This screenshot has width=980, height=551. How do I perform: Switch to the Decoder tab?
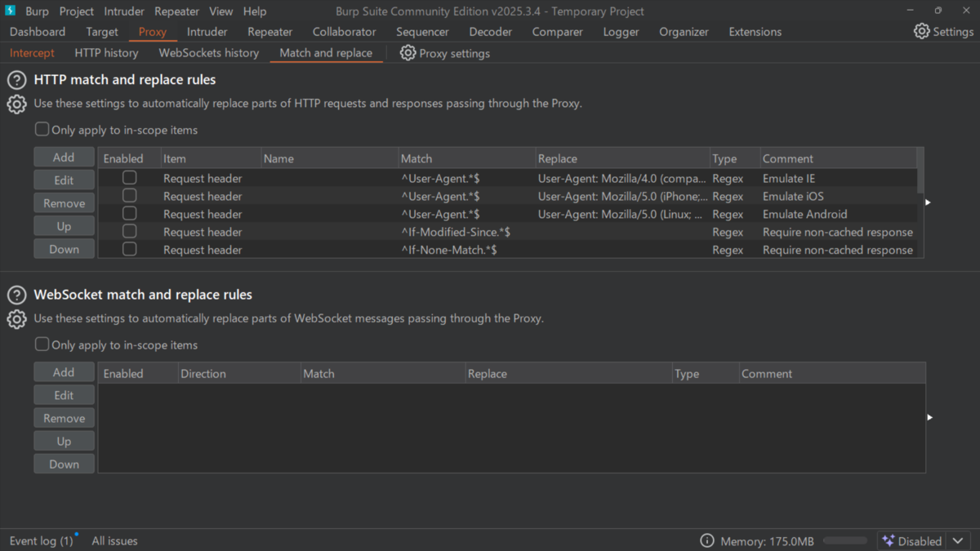point(491,32)
